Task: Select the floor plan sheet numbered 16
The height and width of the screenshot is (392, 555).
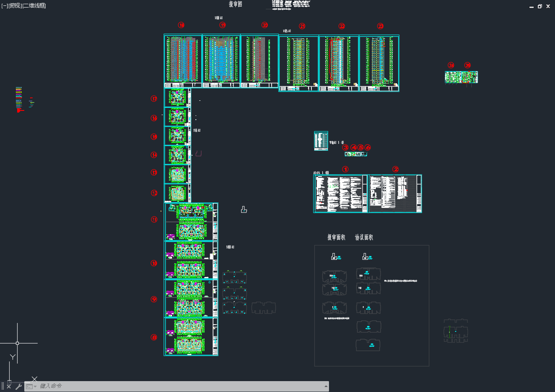Action: (177, 117)
